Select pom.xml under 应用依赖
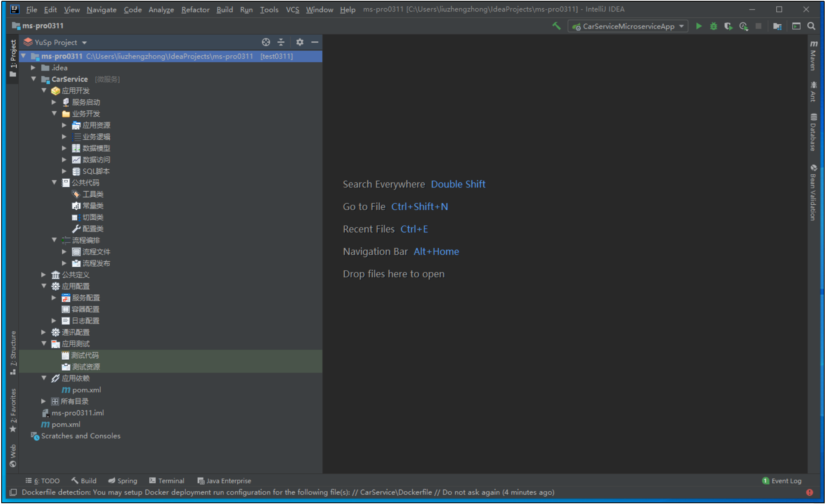The height and width of the screenshot is (504, 825). (86, 390)
